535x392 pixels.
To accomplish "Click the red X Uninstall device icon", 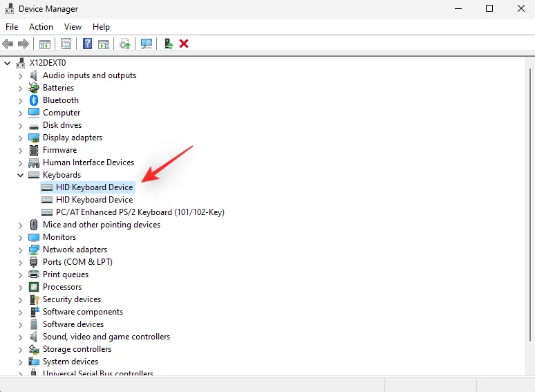I will [184, 44].
